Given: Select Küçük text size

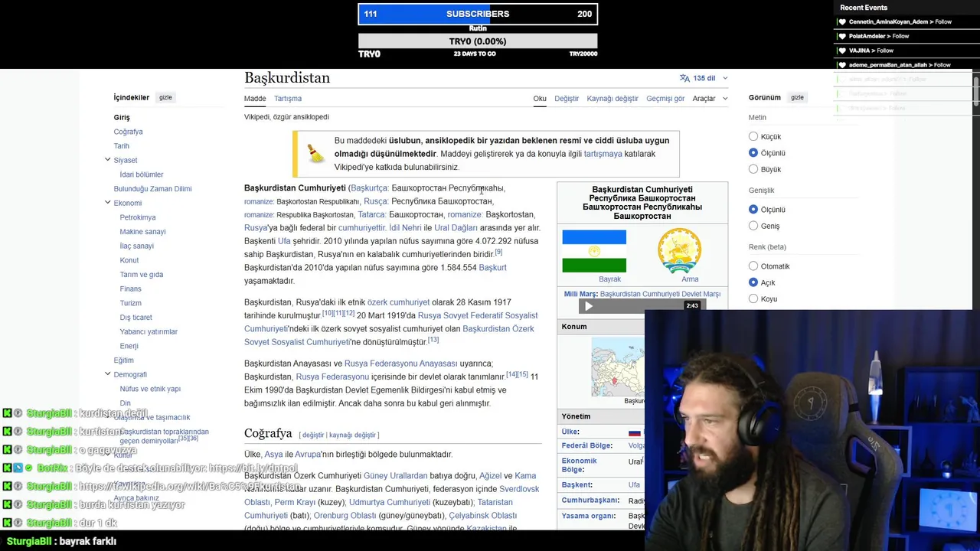Looking at the screenshot, I should coord(753,136).
